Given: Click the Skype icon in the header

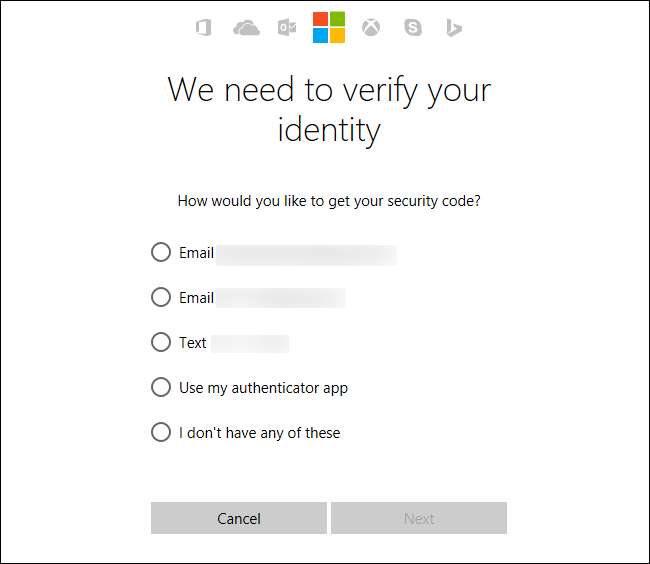Looking at the screenshot, I should point(413,28).
